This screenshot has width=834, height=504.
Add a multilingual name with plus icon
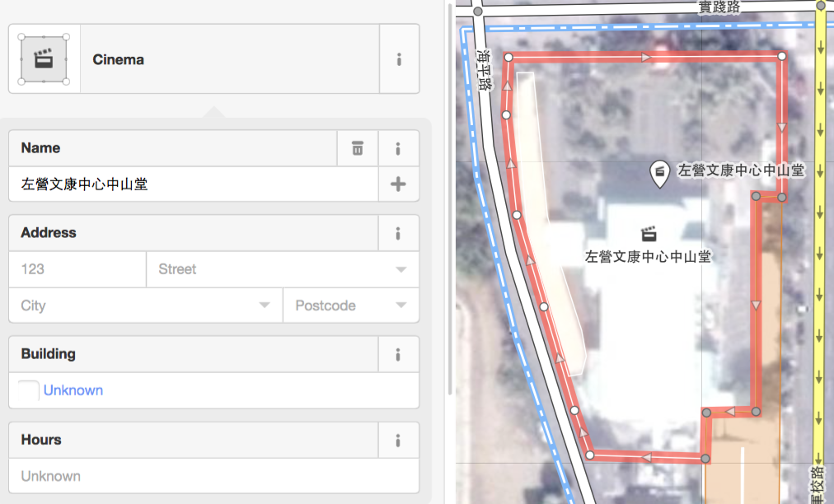click(x=398, y=184)
